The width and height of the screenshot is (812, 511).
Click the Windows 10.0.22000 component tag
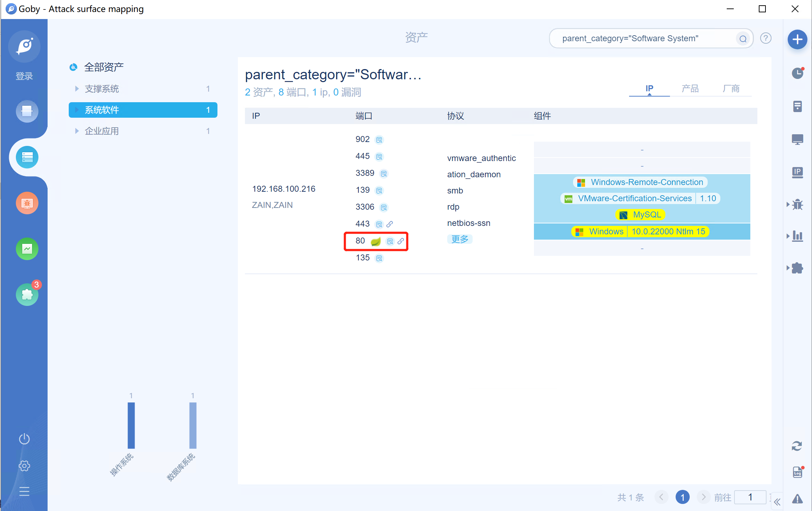(640, 232)
